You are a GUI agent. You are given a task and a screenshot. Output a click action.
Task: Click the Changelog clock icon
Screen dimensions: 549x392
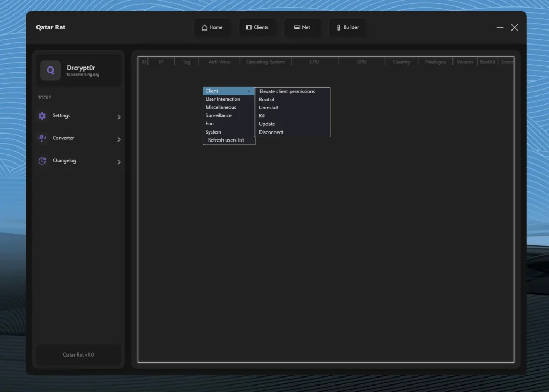pyautogui.click(x=42, y=161)
